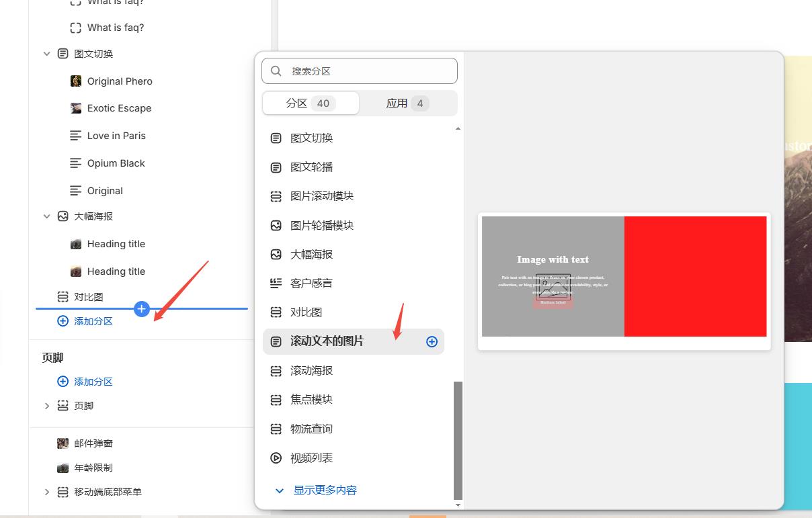This screenshot has width=812, height=518.
Task: Click the 图片轮播模块 icon
Action: click(276, 226)
